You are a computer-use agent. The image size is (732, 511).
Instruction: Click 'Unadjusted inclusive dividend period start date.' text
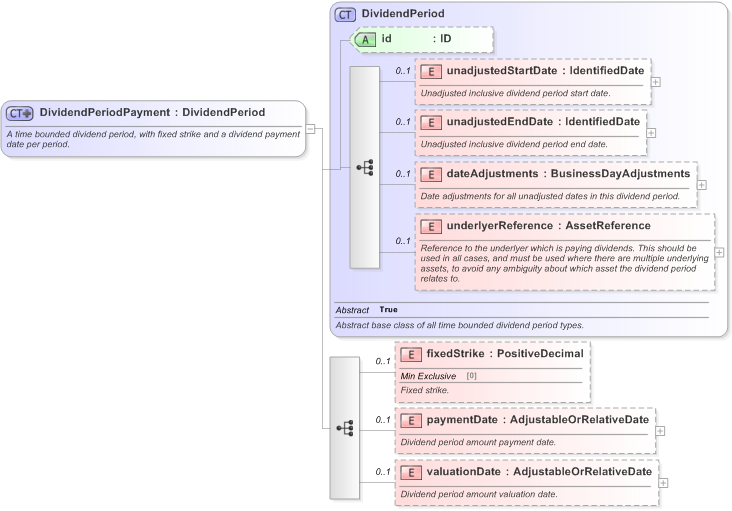click(x=515, y=93)
